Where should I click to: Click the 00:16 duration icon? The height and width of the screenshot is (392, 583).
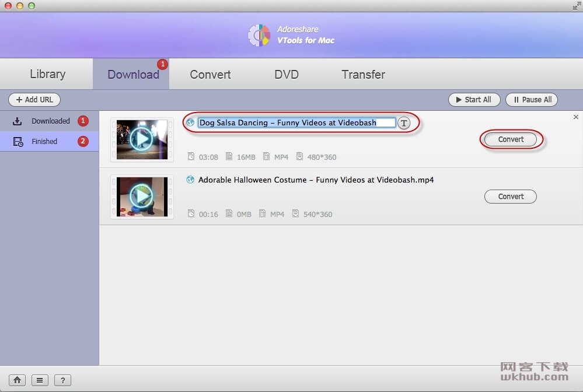point(191,213)
